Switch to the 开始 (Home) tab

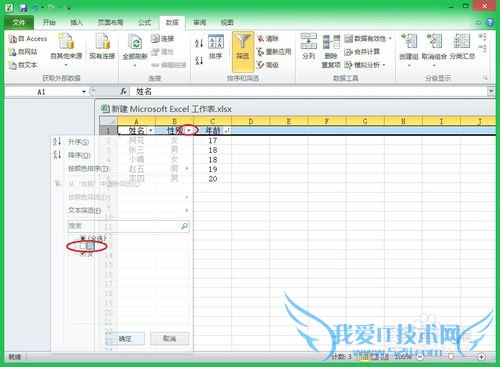click(x=49, y=22)
